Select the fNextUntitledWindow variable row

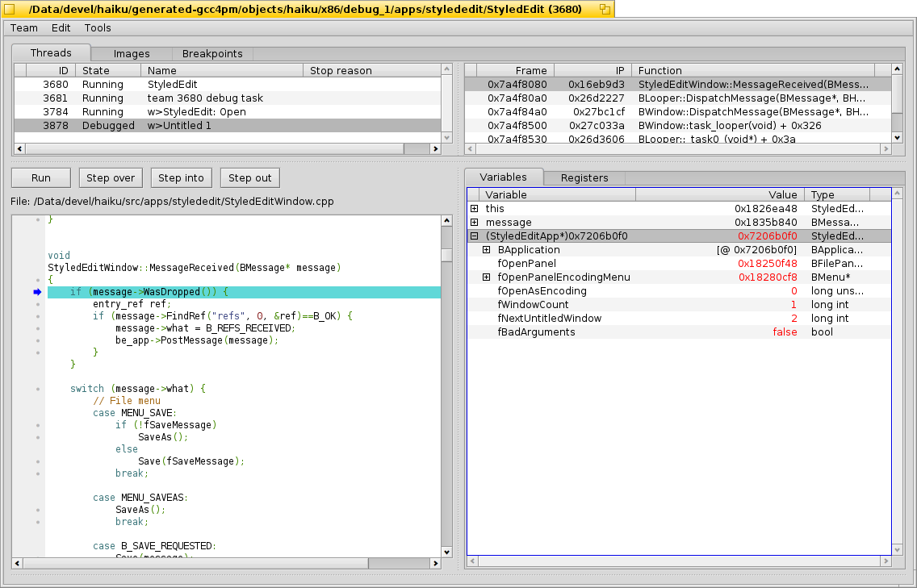679,319
